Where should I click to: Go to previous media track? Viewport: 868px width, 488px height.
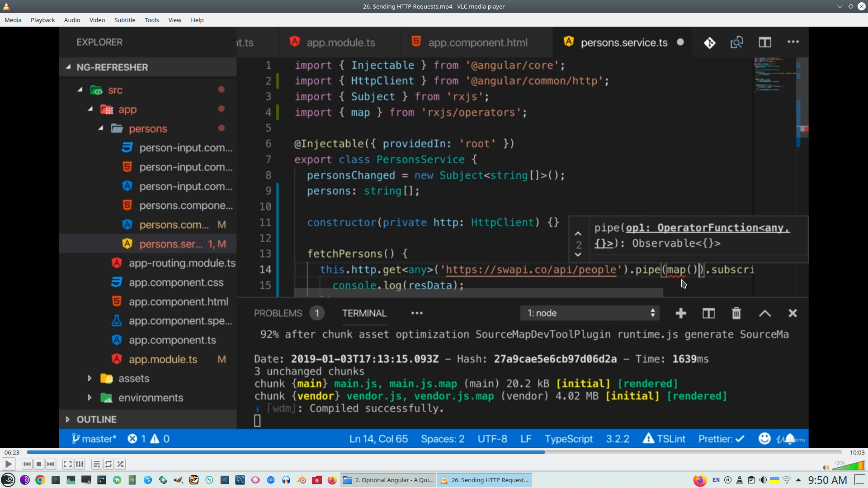click(x=27, y=464)
